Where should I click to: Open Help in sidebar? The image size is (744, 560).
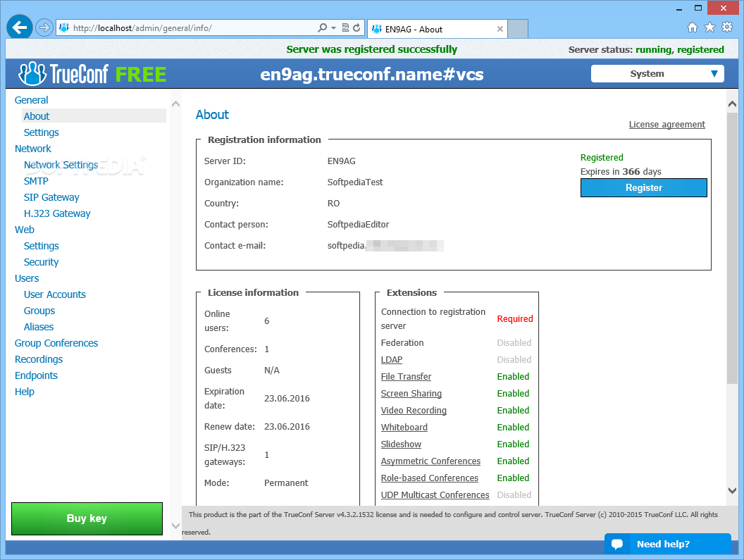pos(24,392)
